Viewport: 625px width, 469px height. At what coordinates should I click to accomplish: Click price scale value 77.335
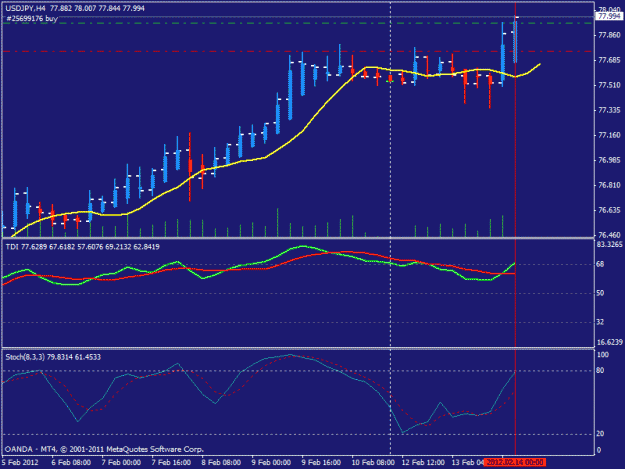[x=609, y=110]
